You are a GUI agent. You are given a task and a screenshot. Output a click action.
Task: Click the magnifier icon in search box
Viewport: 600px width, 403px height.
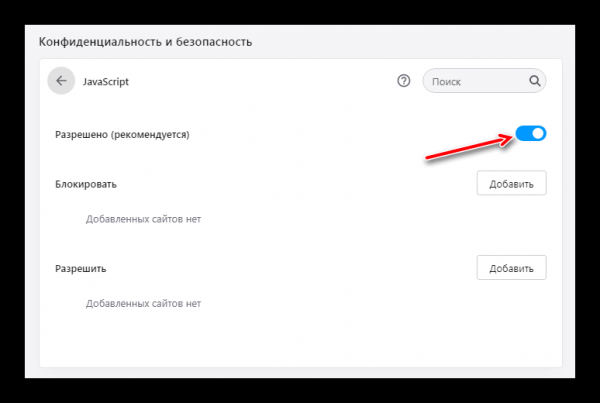click(535, 81)
